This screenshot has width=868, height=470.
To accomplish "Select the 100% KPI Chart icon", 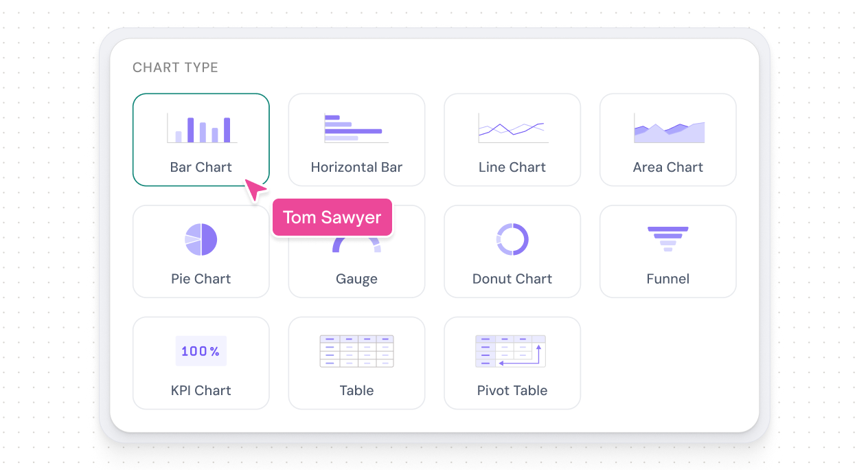I will pyautogui.click(x=201, y=351).
